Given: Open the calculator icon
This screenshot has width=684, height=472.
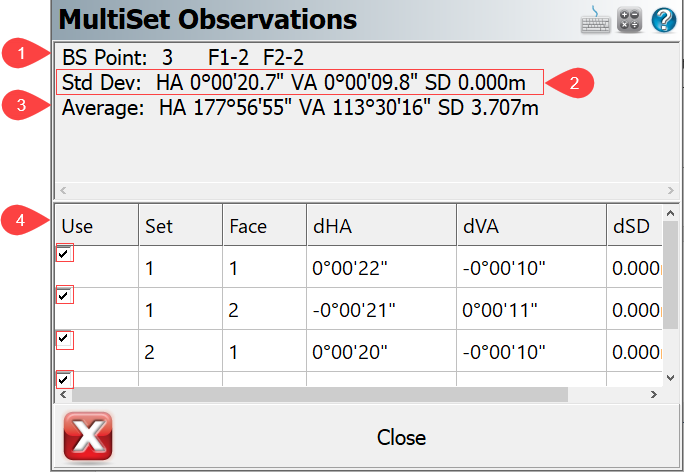Looking at the screenshot, I should pyautogui.click(x=629, y=19).
